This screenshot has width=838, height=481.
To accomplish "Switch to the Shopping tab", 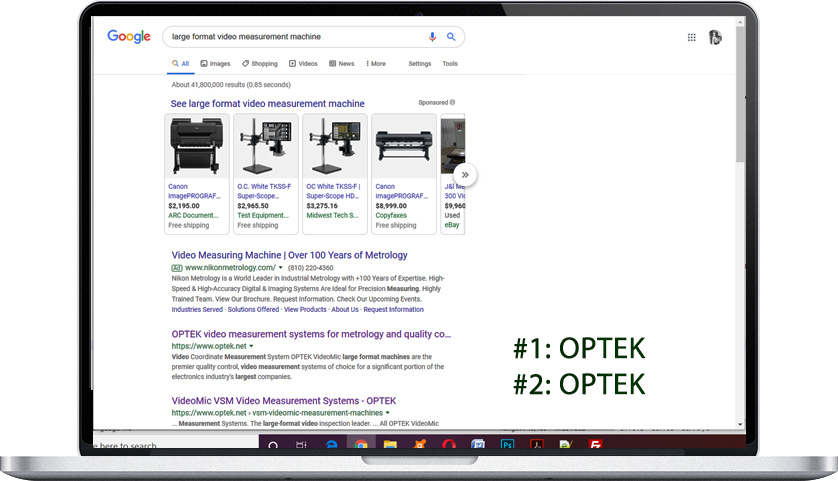I will click(x=260, y=64).
